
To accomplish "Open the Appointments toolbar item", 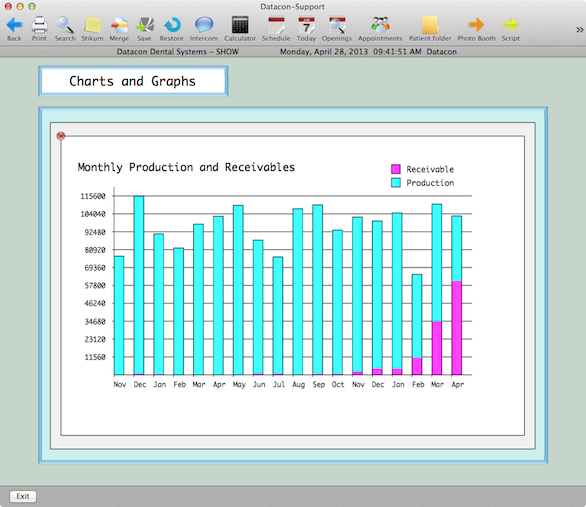I will point(380,25).
